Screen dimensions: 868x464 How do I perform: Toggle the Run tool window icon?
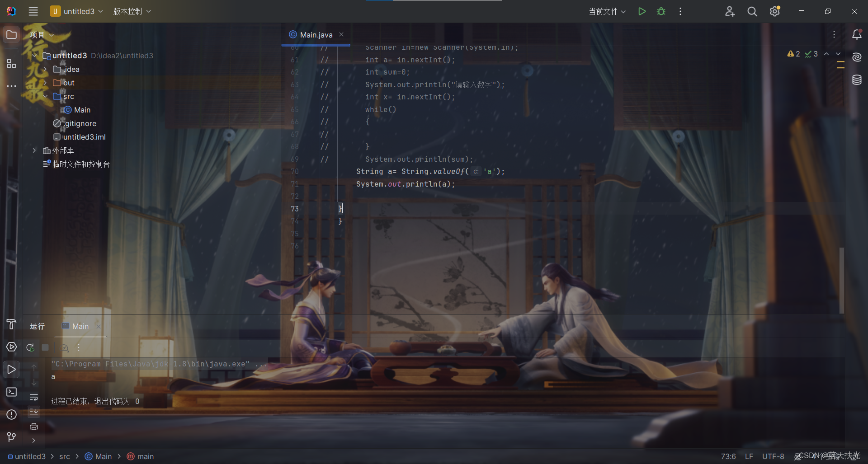click(x=11, y=369)
